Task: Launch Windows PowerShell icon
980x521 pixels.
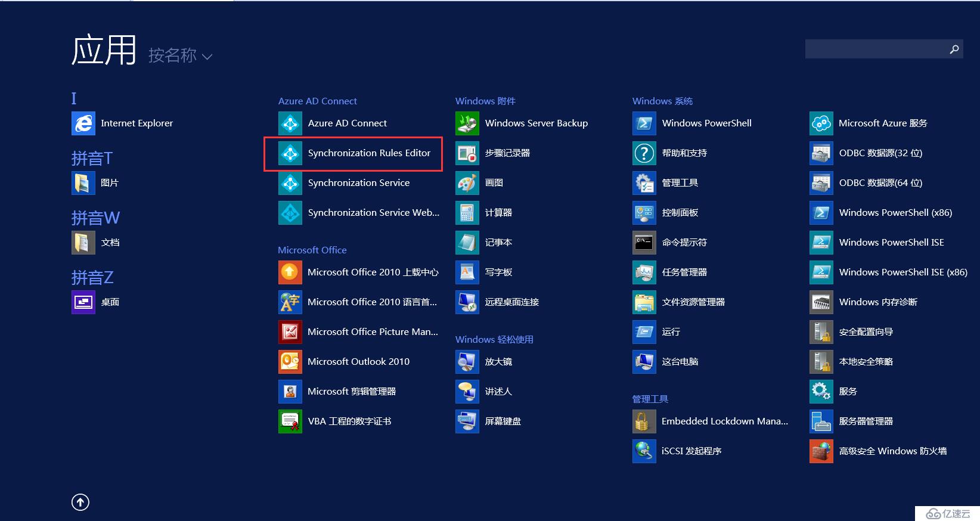Action: pyautogui.click(x=644, y=123)
